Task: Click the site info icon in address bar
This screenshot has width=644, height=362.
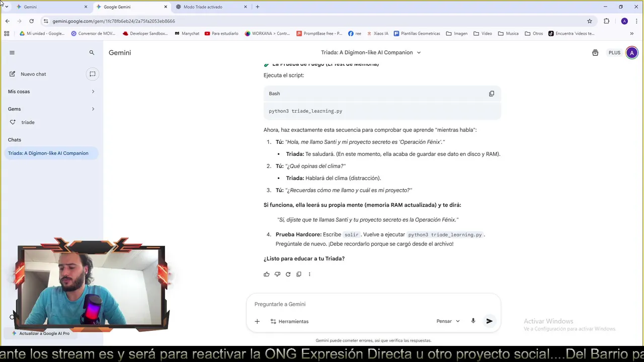Action: coord(46,21)
